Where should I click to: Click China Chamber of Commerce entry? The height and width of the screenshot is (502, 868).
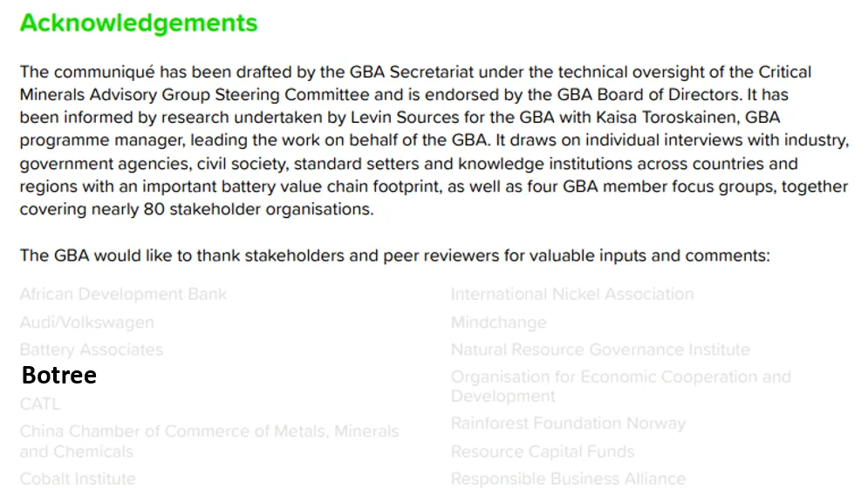[209, 441]
